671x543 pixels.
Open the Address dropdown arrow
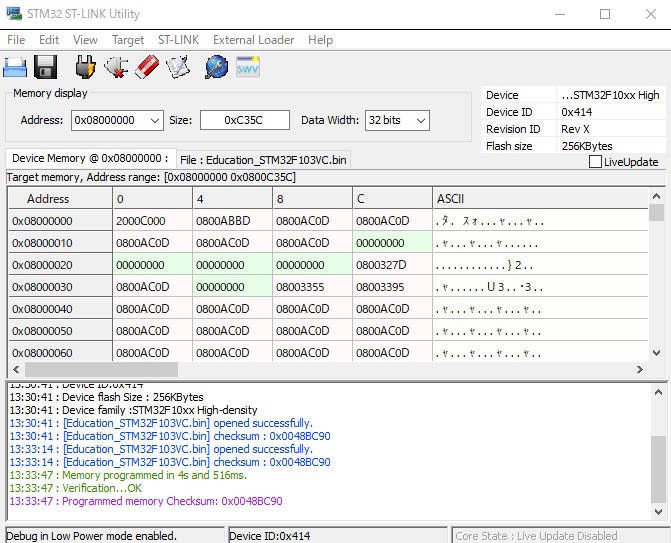point(155,121)
